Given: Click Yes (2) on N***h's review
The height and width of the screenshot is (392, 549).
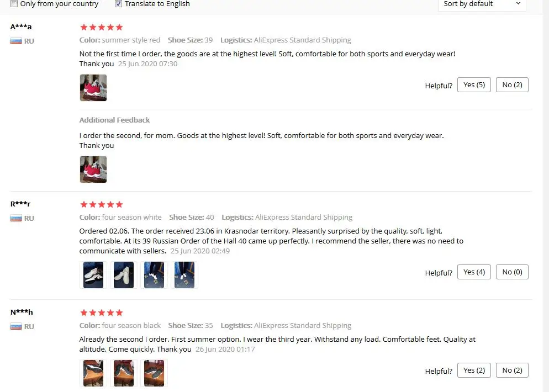Looking at the screenshot, I should pos(474,370).
